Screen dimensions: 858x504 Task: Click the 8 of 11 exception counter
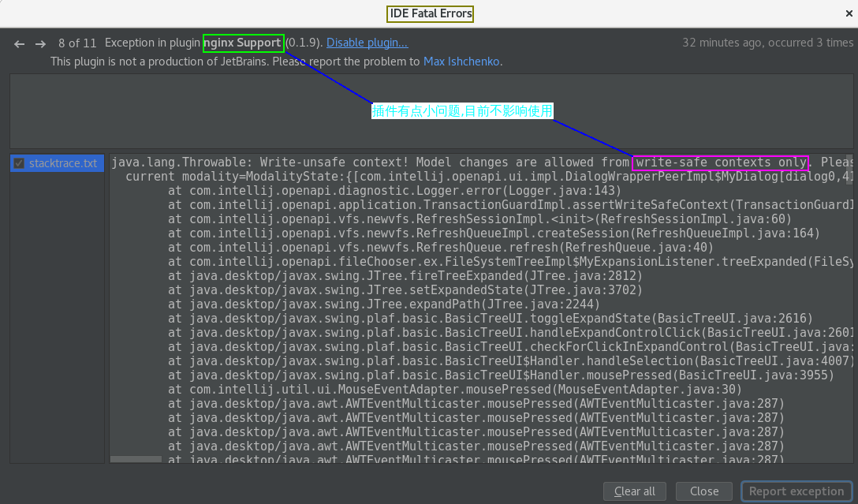click(76, 43)
